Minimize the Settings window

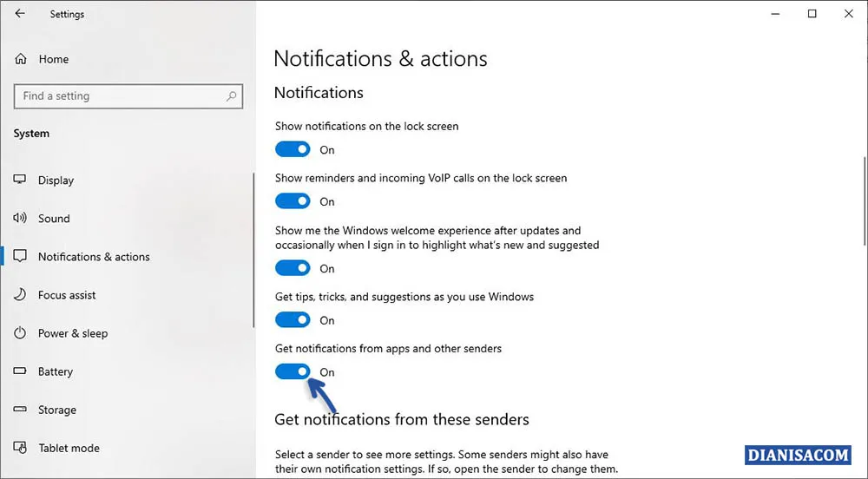coord(775,13)
